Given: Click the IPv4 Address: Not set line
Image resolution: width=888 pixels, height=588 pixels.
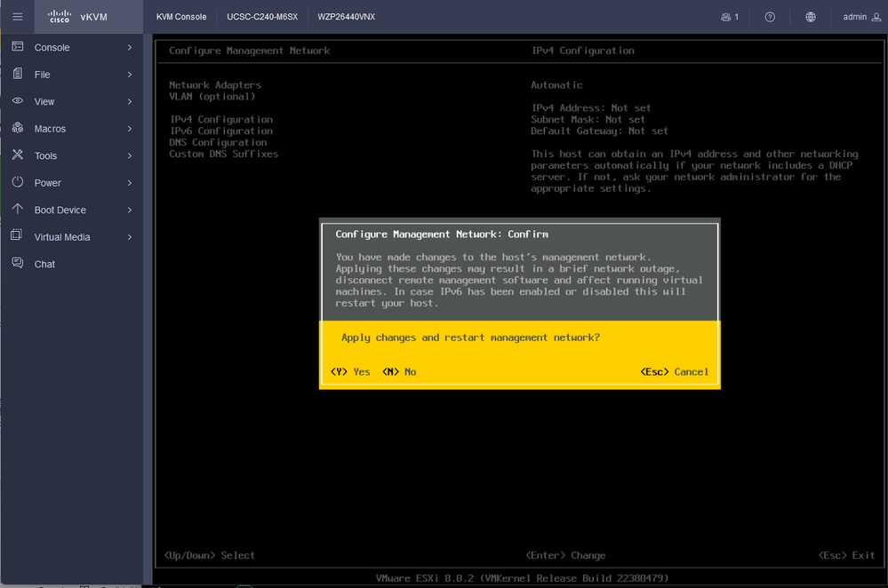Looking at the screenshot, I should click(x=591, y=108).
